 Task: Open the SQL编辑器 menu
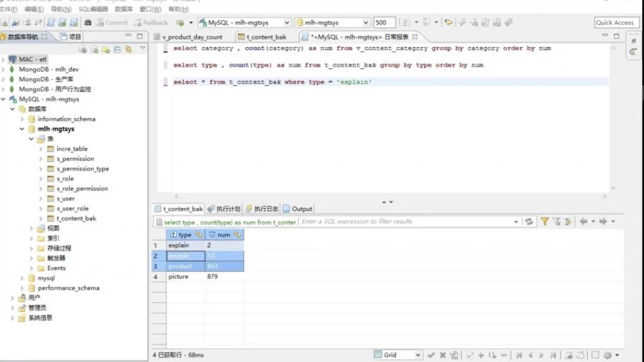(92, 9)
